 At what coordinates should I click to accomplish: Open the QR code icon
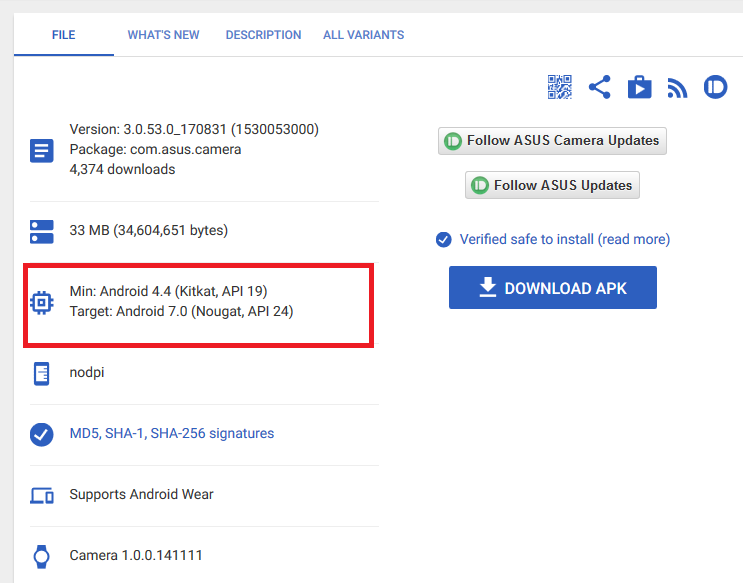pos(560,87)
